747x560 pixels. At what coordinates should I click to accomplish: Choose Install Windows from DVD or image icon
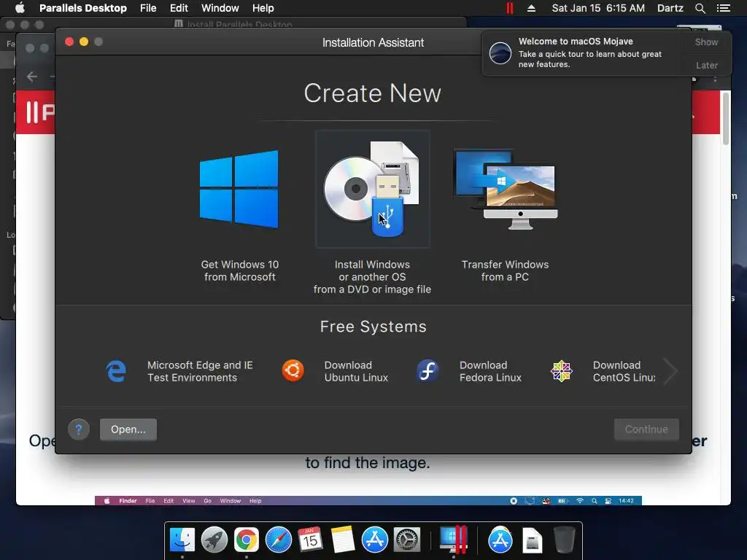[372, 189]
